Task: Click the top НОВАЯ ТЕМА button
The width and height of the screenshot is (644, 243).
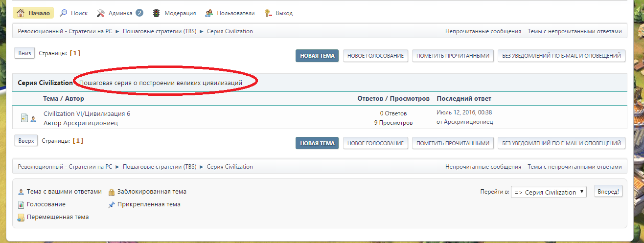Action: click(x=317, y=56)
